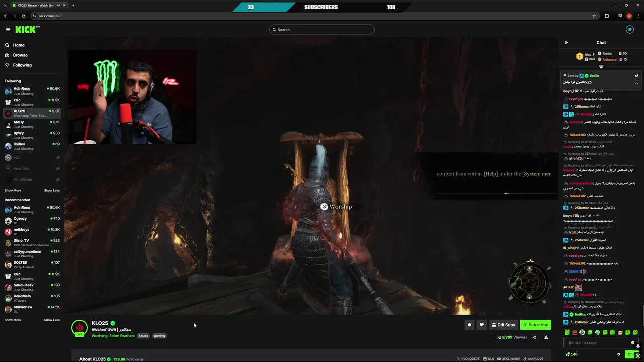Click the red angry emote
This screenshot has height=362, width=644.
tap(575, 332)
